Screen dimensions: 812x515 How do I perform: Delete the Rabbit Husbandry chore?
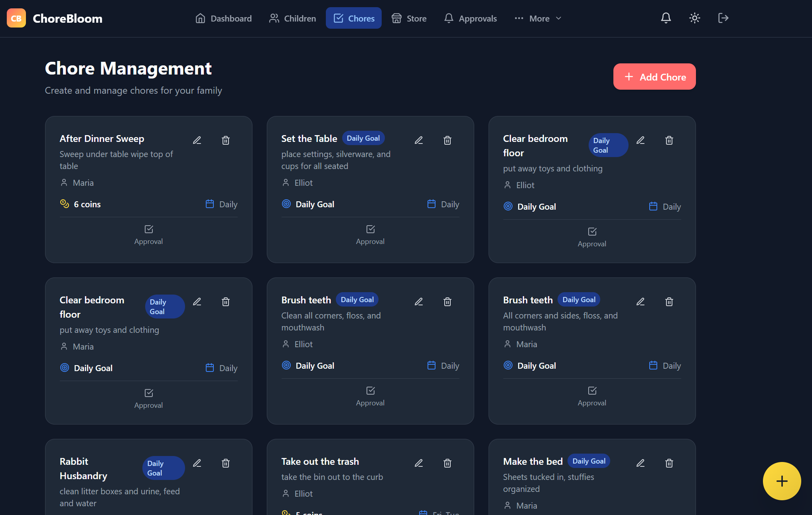pyautogui.click(x=226, y=463)
